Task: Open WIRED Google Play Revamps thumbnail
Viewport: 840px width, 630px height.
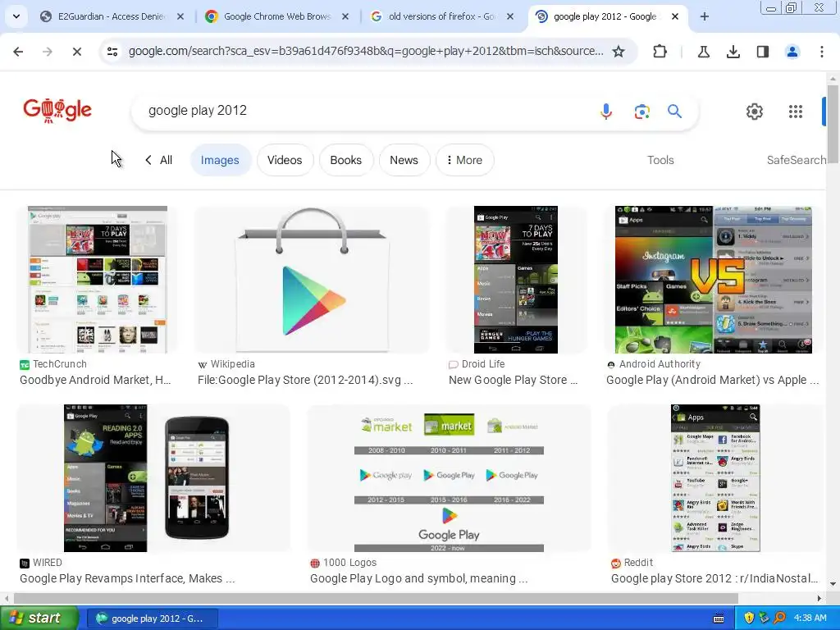Action: [153, 478]
